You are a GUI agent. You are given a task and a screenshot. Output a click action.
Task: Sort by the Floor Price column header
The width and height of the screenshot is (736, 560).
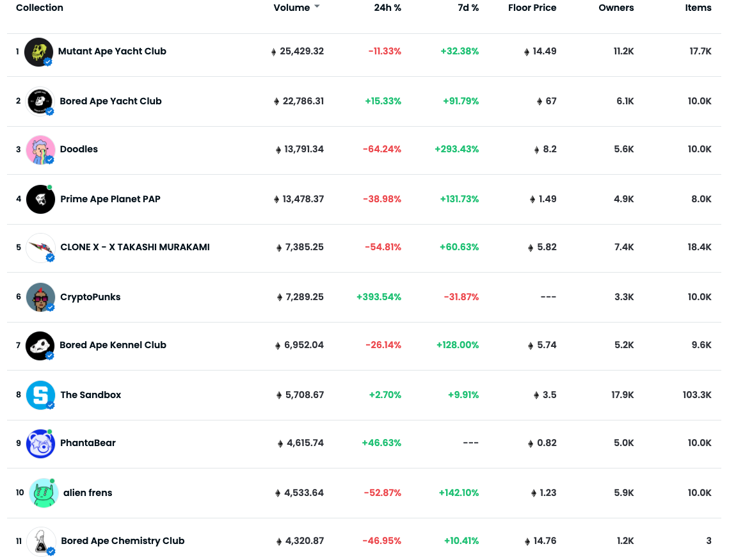(x=532, y=8)
